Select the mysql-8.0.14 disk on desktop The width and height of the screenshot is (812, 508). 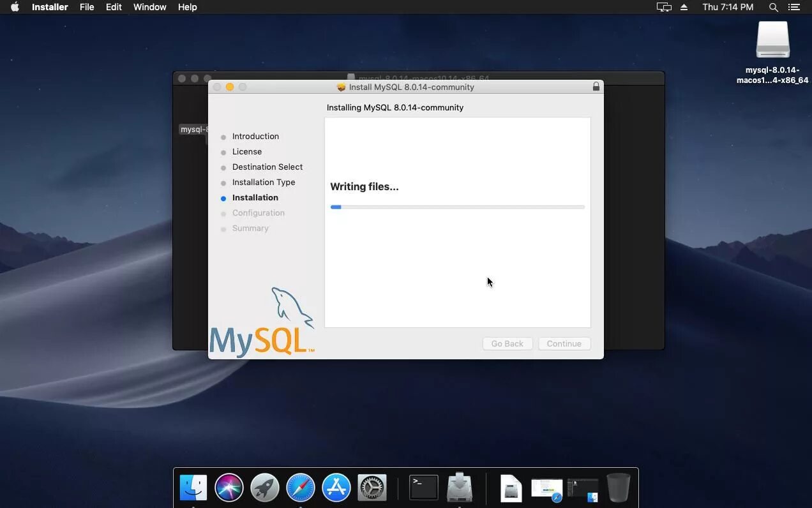coord(772,52)
